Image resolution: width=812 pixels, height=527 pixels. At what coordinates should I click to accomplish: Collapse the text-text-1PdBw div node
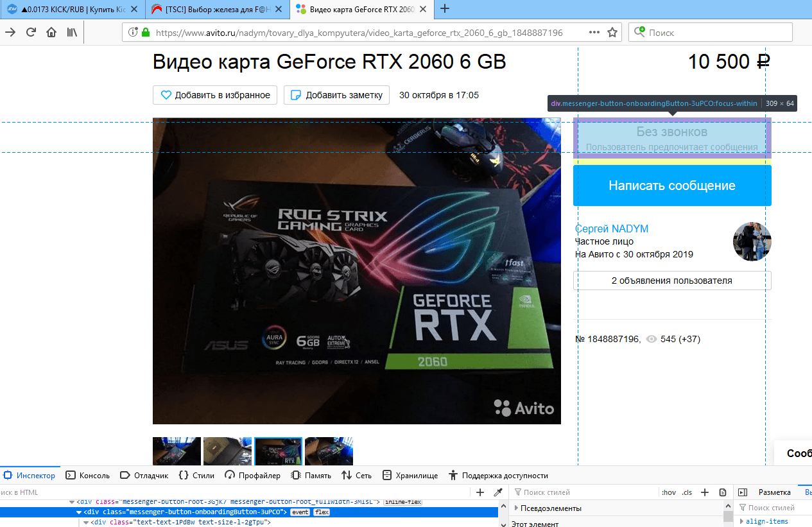click(x=86, y=523)
